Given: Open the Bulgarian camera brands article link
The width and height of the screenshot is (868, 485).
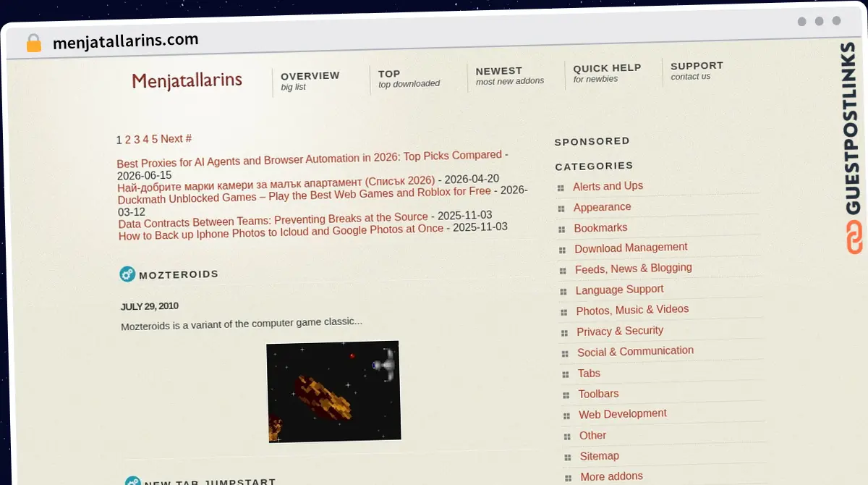Looking at the screenshot, I should (276, 184).
